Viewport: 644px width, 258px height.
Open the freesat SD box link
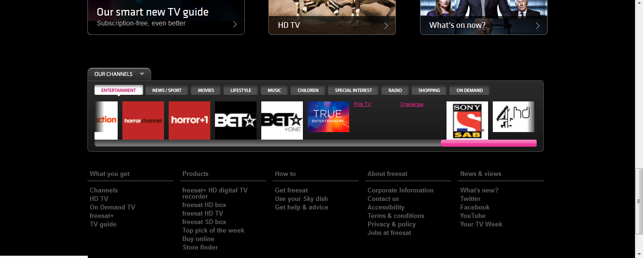(x=204, y=222)
